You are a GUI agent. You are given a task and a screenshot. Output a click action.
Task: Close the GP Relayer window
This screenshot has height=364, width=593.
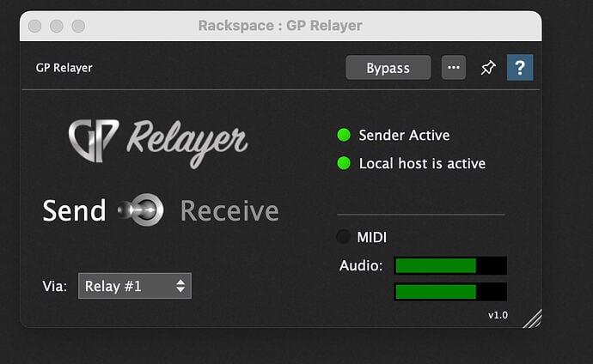click(34, 26)
